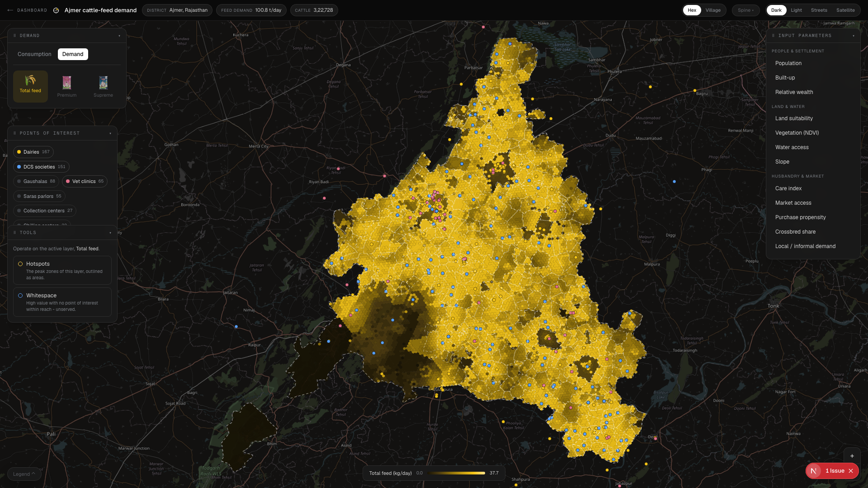Click the Ajmer cattle-feed demand title

[x=100, y=10]
